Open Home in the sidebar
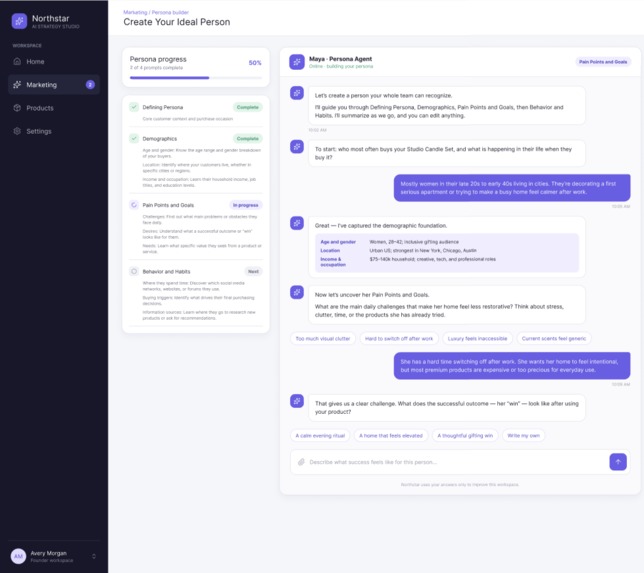The image size is (644, 573). pyautogui.click(x=54, y=62)
